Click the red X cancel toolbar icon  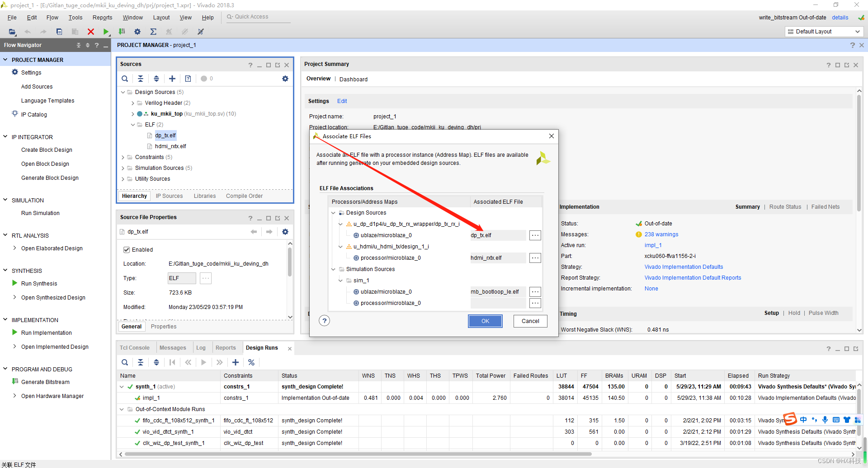[x=91, y=32]
